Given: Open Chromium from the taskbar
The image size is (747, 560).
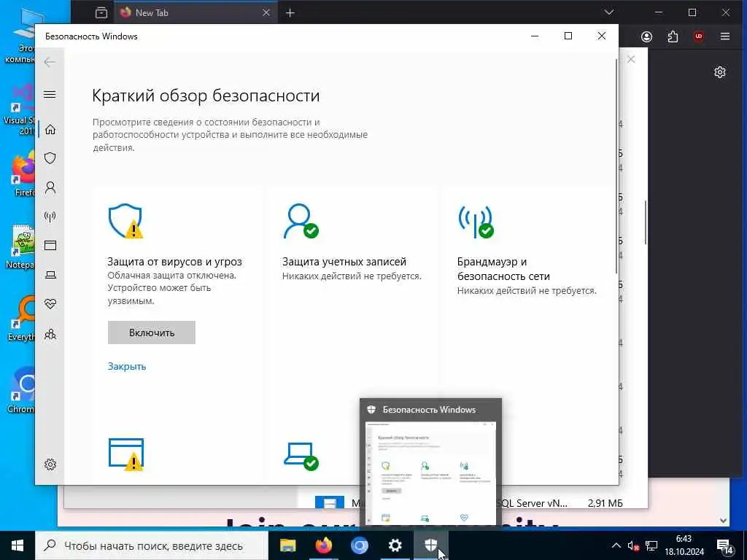Looking at the screenshot, I should point(360,545).
